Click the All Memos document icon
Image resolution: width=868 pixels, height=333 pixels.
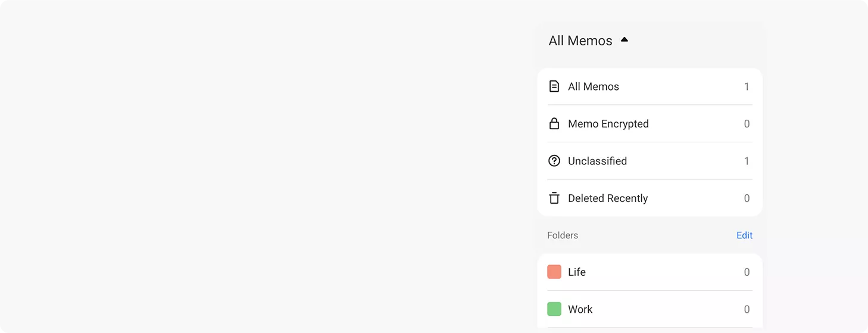pyautogui.click(x=554, y=86)
